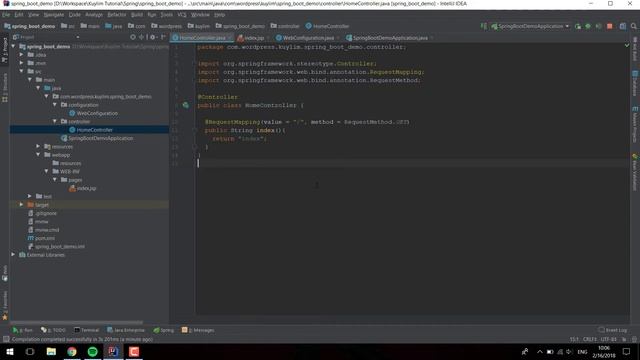This screenshot has height=360, width=640.
Task: Click the green inspection checkmark in the editor corner
Action: pyautogui.click(x=627, y=45)
